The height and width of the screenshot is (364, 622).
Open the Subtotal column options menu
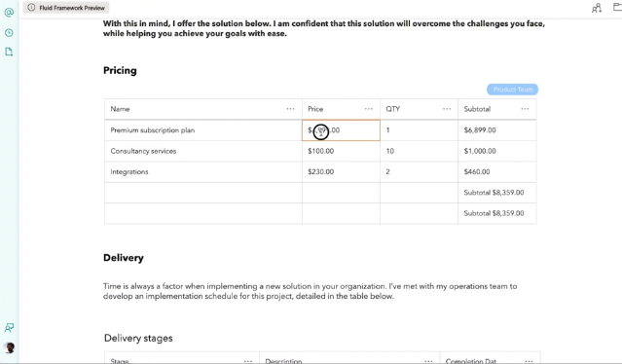[x=525, y=109]
